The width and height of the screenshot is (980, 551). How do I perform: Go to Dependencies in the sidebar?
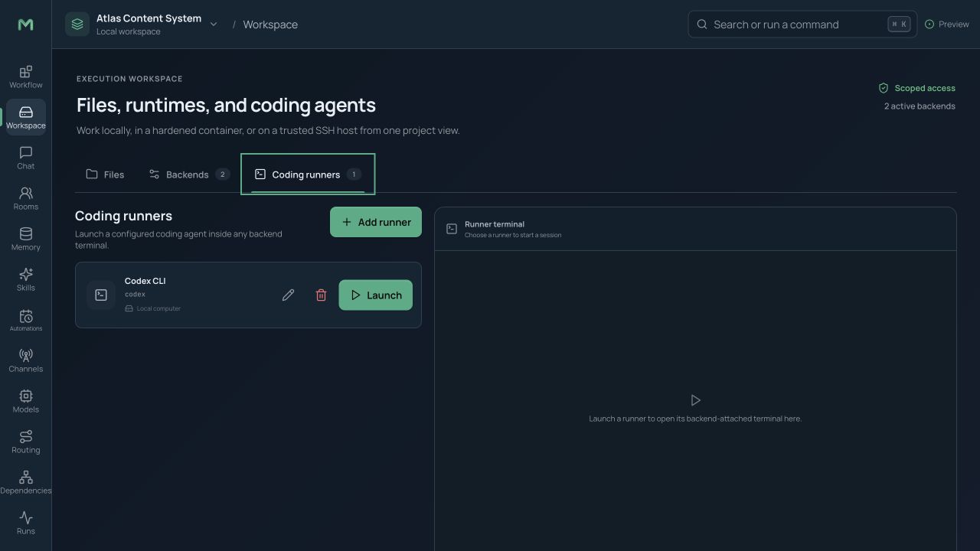[x=25, y=482]
